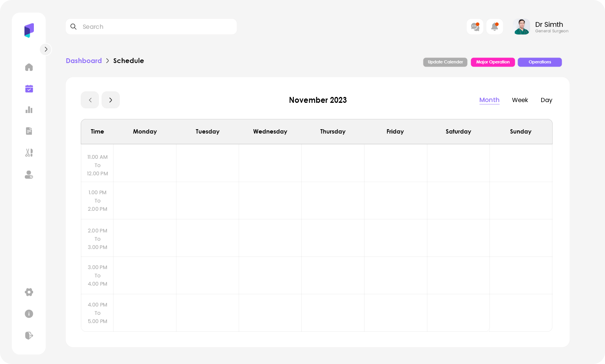
Task: Open the bar chart statistics icon
Action: pos(29,110)
